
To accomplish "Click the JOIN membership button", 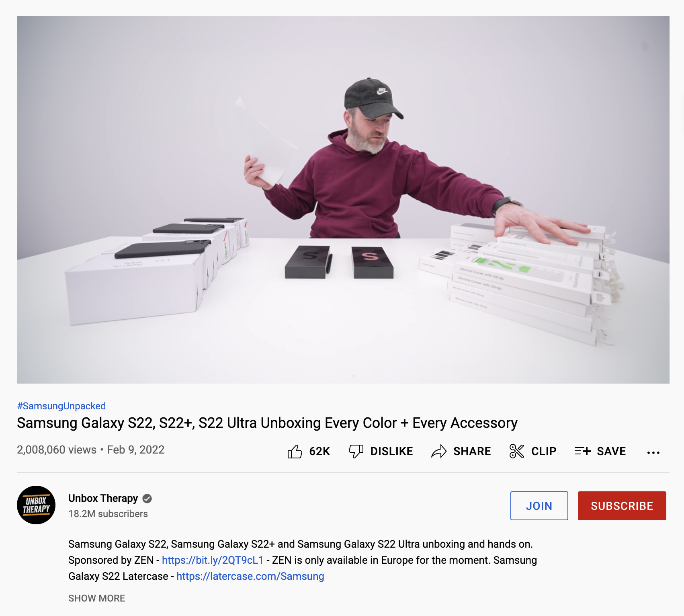I will pos(539,506).
